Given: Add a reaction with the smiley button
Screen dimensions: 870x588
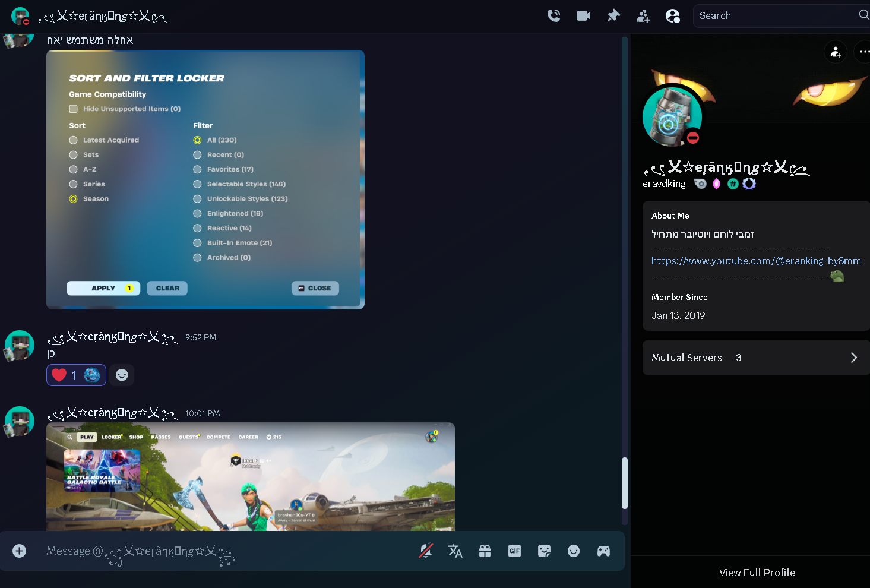Looking at the screenshot, I should (122, 375).
